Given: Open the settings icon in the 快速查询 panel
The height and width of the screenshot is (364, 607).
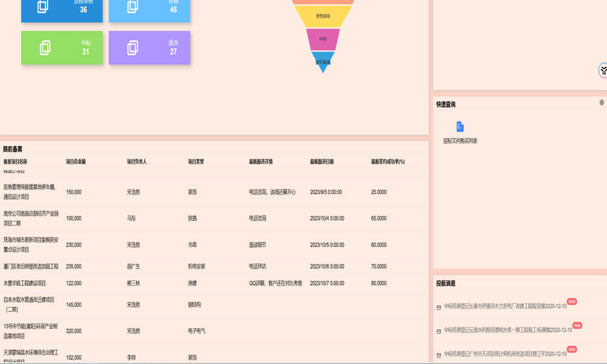Looking at the screenshot, I should pos(602,103).
